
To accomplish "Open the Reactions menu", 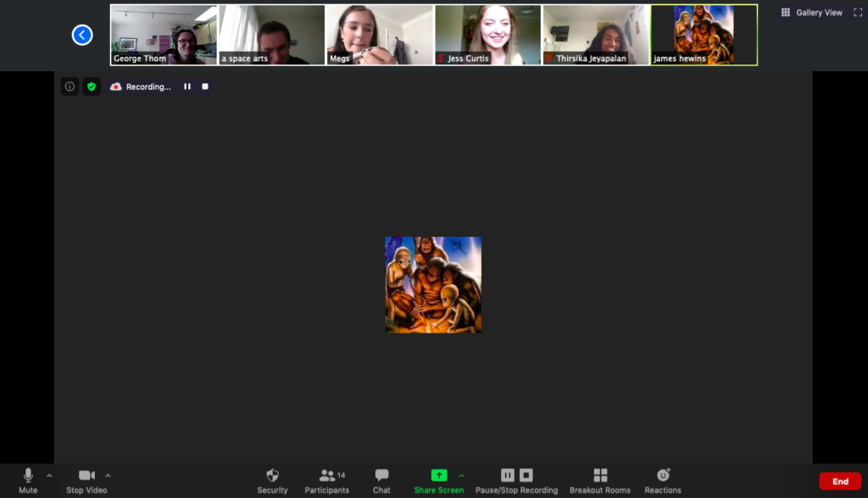I will coord(663,480).
